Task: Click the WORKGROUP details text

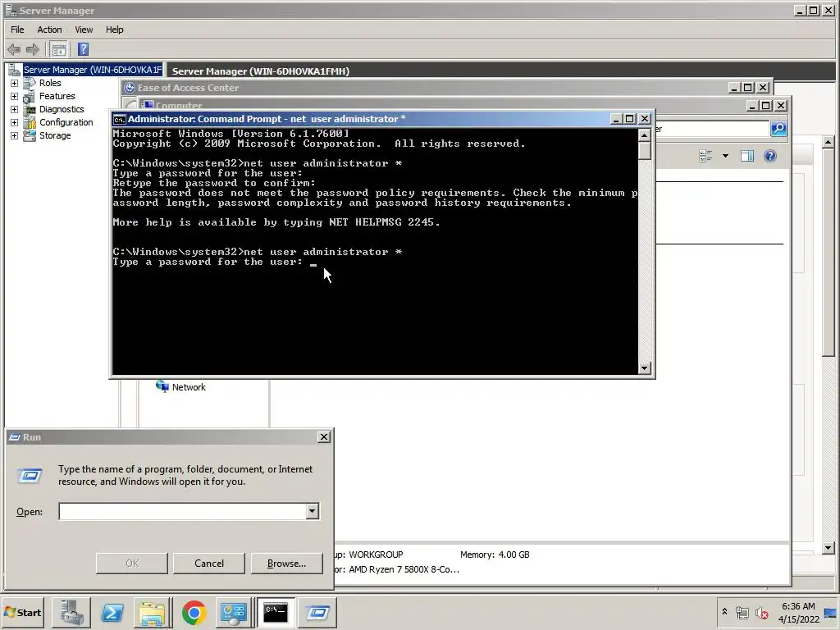Action: (x=376, y=555)
